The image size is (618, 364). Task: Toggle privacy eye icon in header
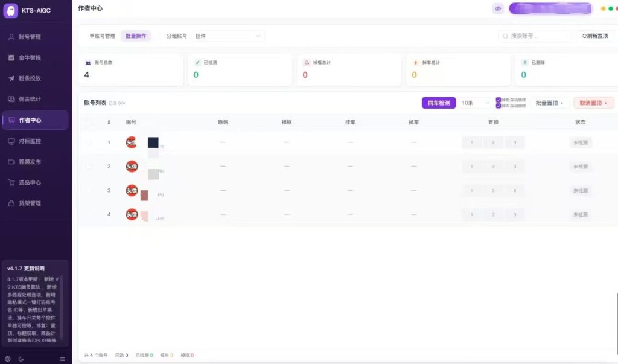(x=498, y=8)
